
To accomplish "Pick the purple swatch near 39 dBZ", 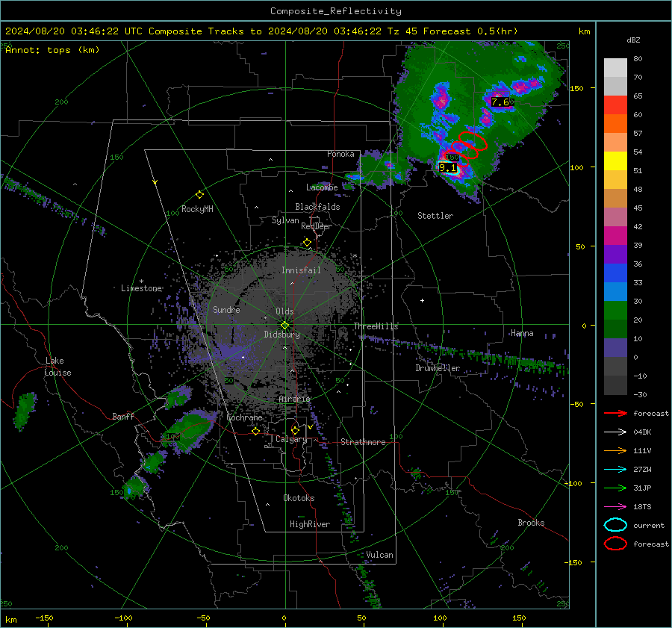I will [615, 254].
